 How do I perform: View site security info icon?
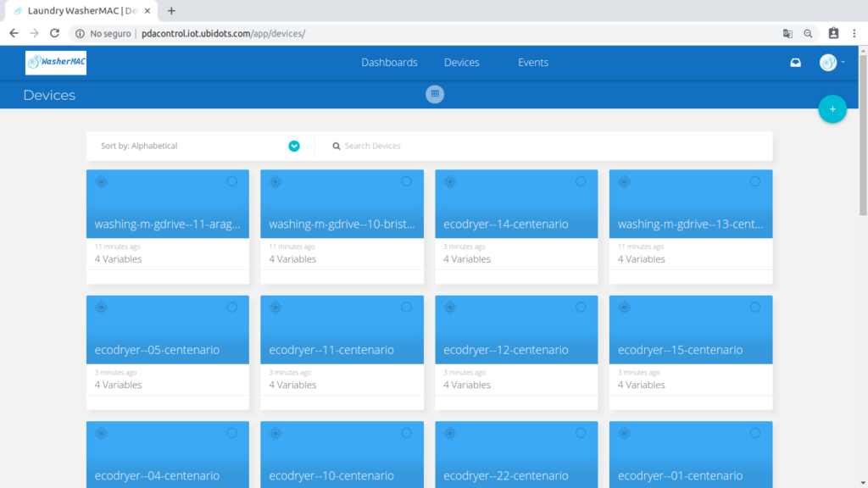pyautogui.click(x=80, y=34)
